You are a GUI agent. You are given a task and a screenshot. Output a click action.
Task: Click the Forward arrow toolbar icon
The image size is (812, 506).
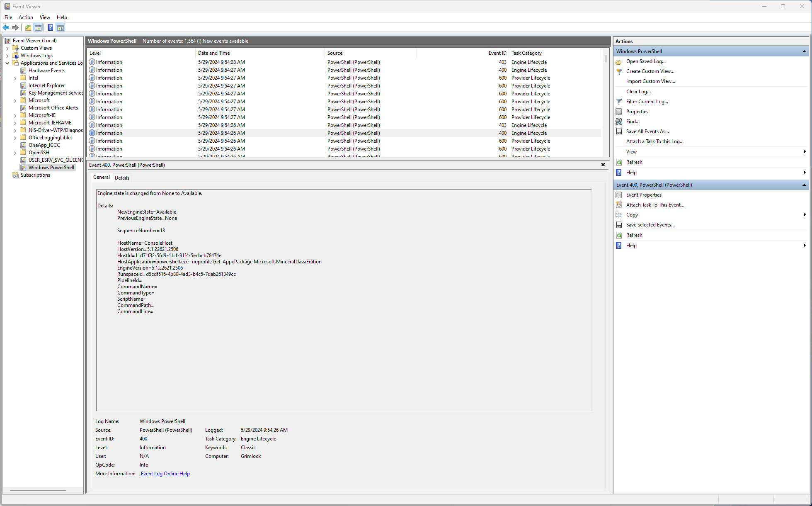[x=15, y=28]
